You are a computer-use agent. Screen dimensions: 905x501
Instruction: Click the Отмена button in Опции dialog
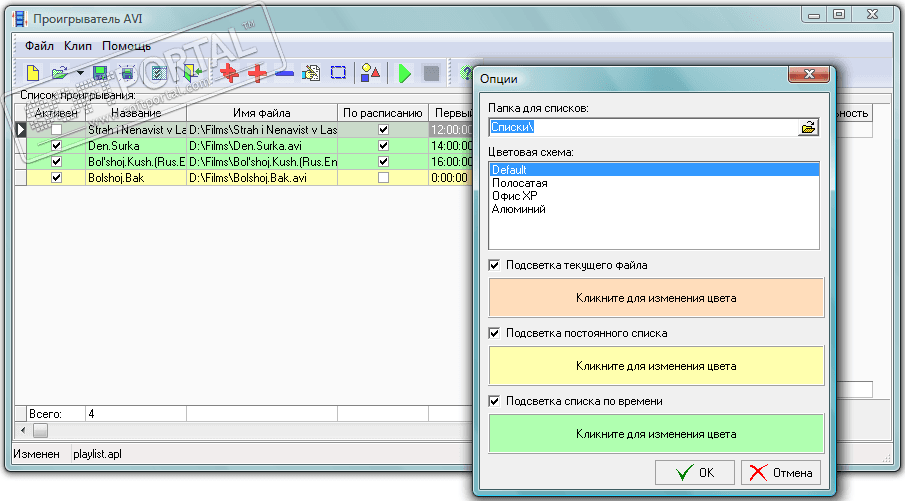781,473
